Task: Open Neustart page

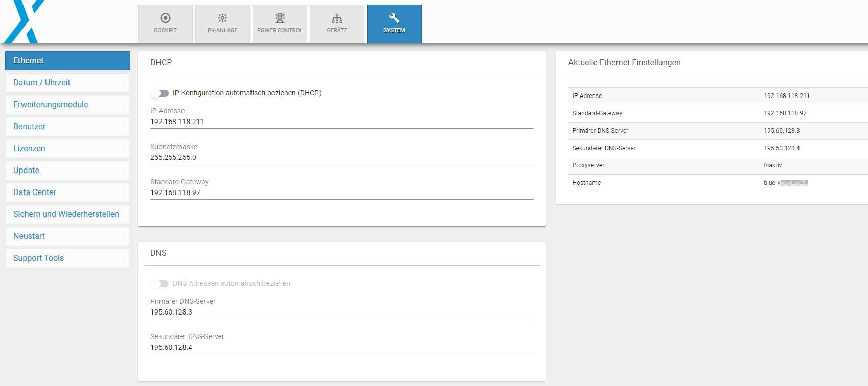Action: (67, 236)
